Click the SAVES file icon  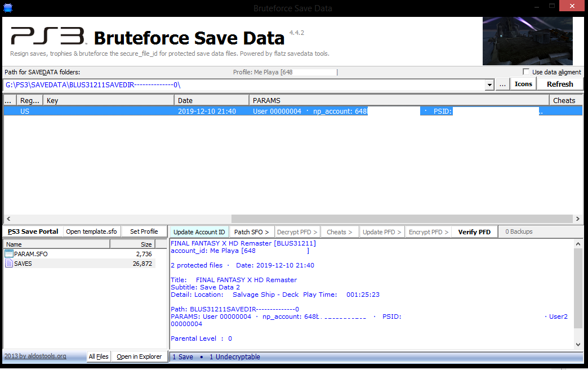click(9, 264)
